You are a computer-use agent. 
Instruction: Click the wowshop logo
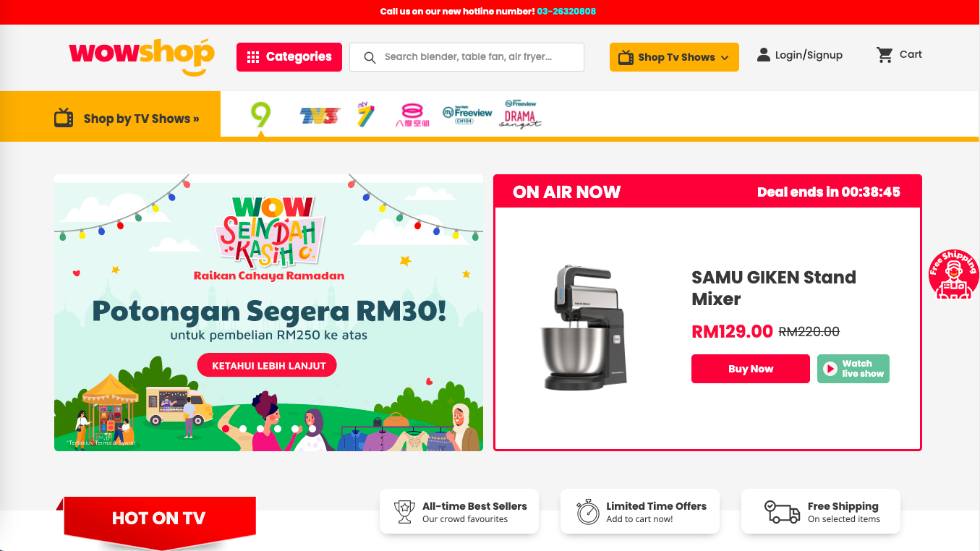pyautogui.click(x=142, y=56)
